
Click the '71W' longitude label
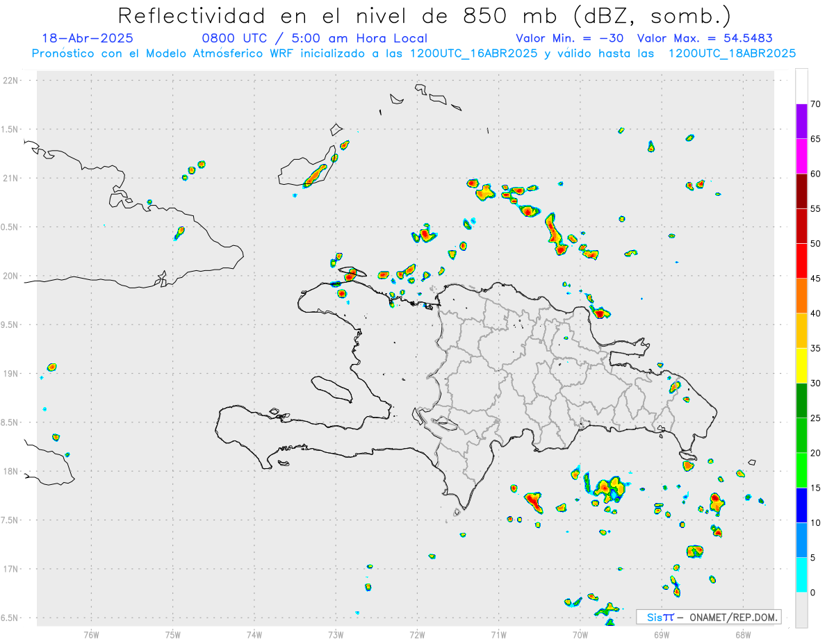coord(498,634)
